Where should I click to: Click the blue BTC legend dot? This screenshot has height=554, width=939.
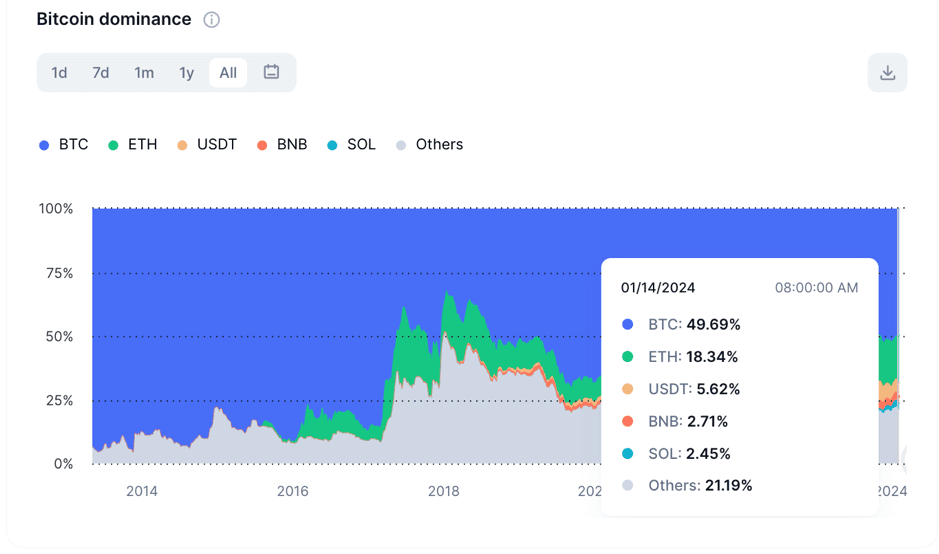point(44,145)
